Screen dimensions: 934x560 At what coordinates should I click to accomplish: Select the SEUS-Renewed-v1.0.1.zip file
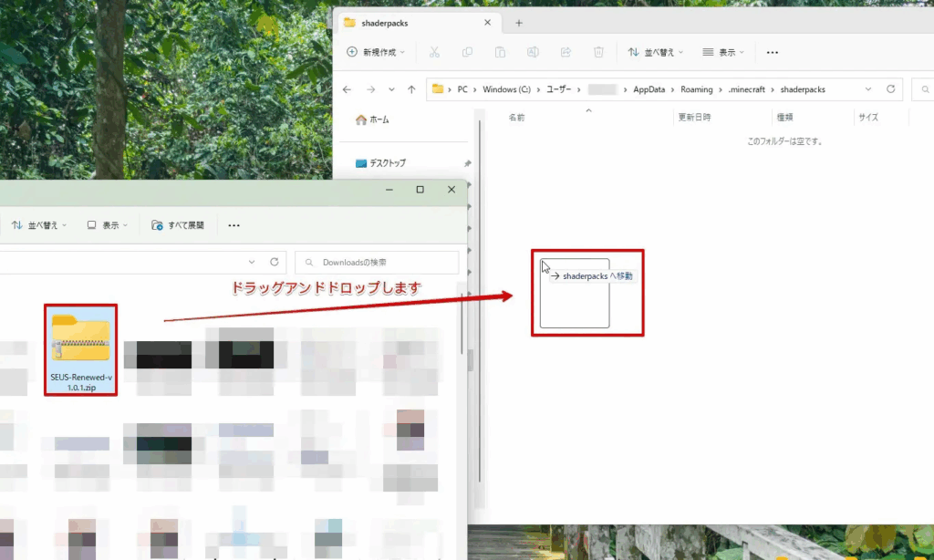[81, 349]
